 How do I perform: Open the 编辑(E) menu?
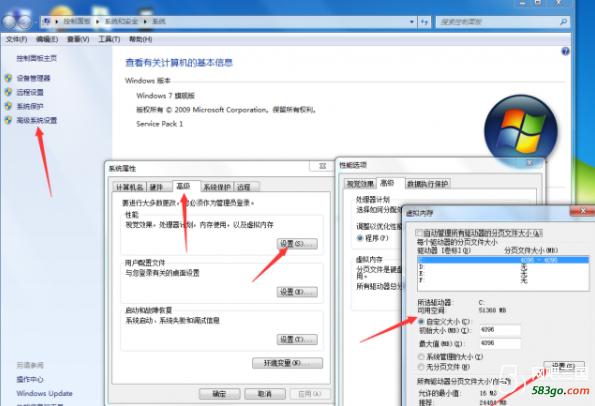[x=47, y=39]
